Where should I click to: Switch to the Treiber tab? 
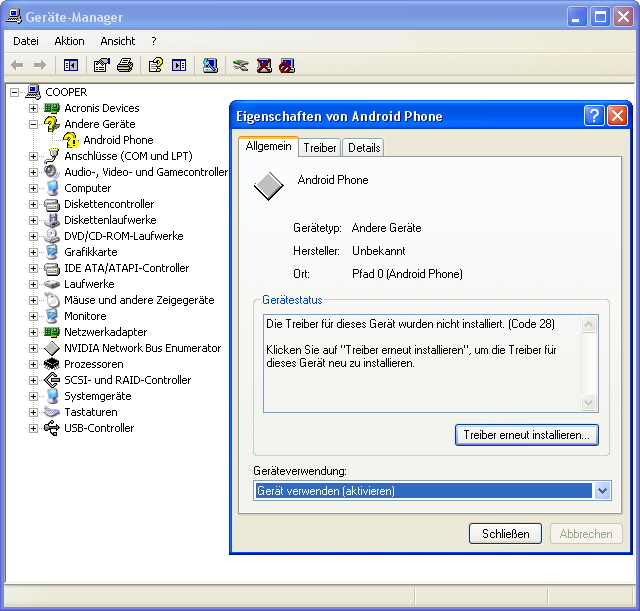coord(320,148)
